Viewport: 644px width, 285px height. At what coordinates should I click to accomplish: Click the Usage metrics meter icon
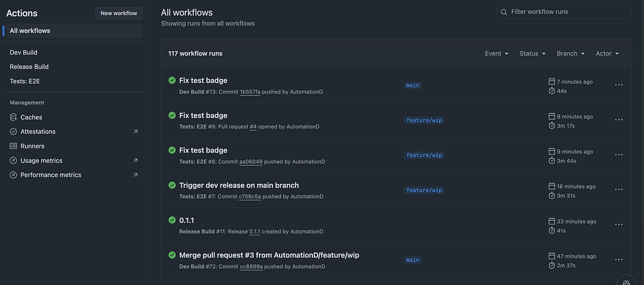point(14,161)
